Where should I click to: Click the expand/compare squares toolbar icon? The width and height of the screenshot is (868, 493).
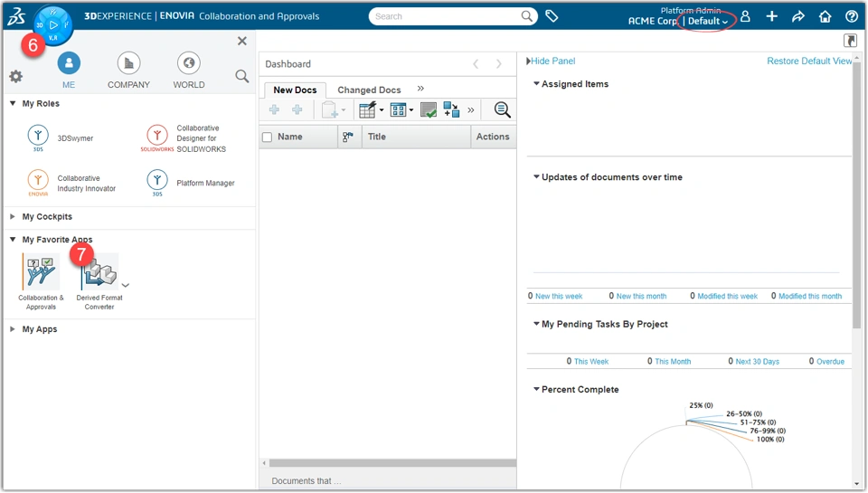(451, 109)
